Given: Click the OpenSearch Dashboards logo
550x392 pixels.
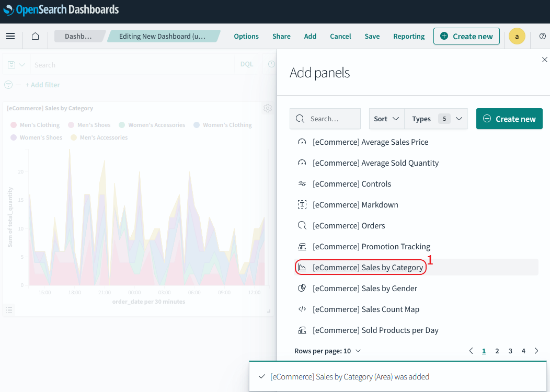Looking at the screenshot, I should click(x=61, y=10).
